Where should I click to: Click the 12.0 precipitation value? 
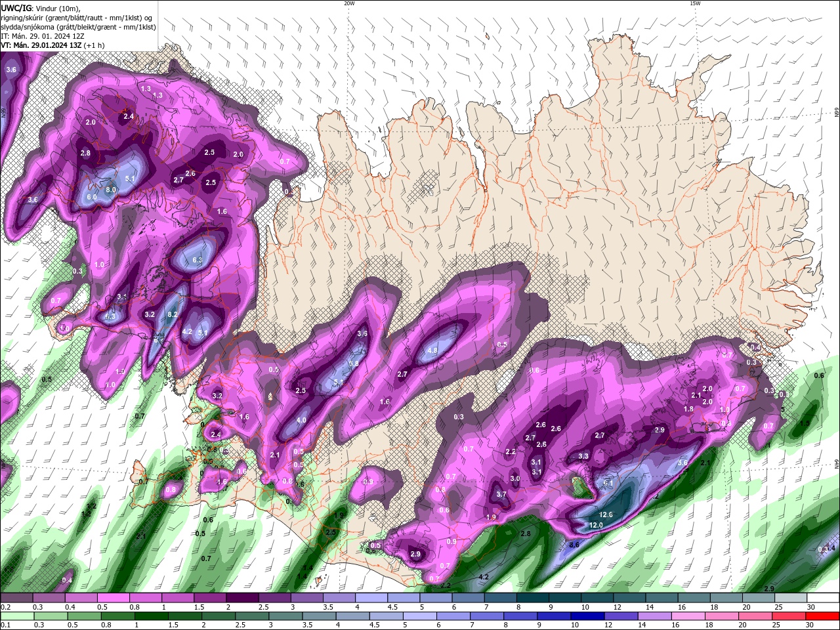click(x=596, y=526)
